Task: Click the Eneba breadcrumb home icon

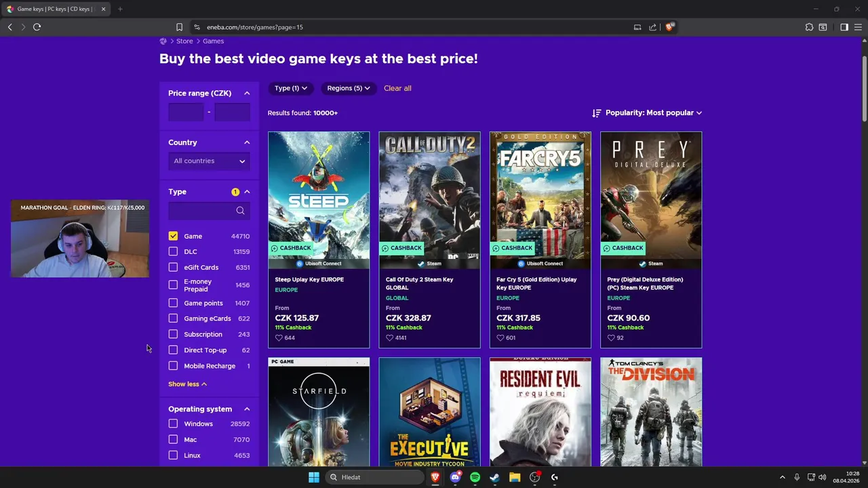Action: tap(163, 41)
